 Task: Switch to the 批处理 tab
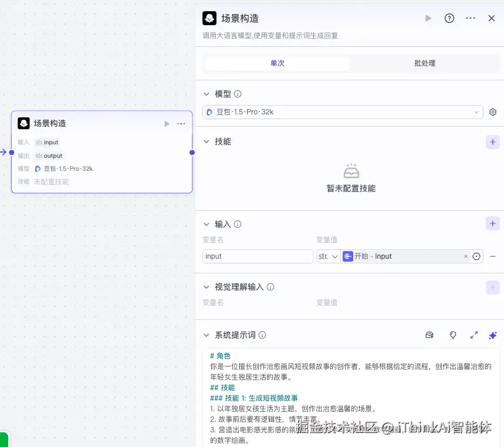click(424, 63)
